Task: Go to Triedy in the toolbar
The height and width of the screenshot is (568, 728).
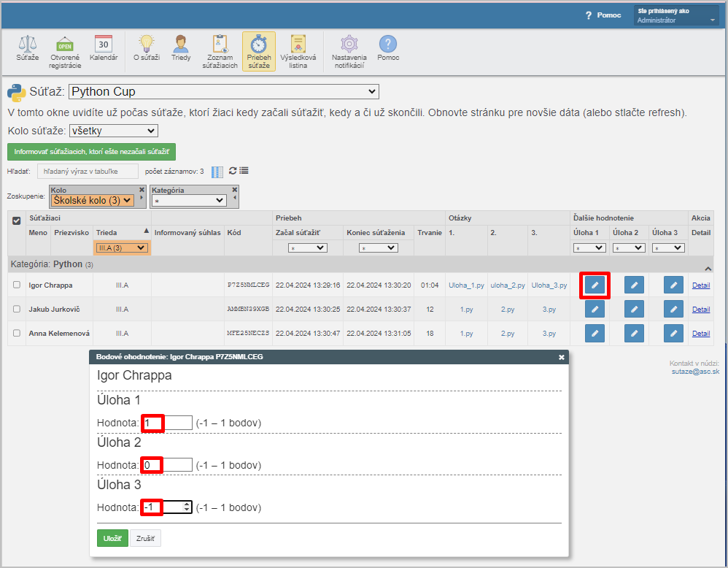Action: click(x=181, y=49)
